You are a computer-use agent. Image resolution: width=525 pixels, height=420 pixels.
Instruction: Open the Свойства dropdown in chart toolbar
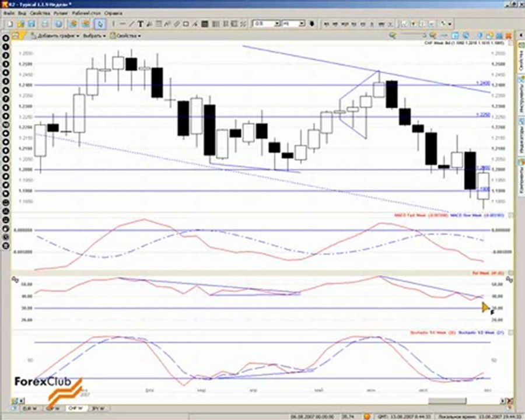coord(125,36)
